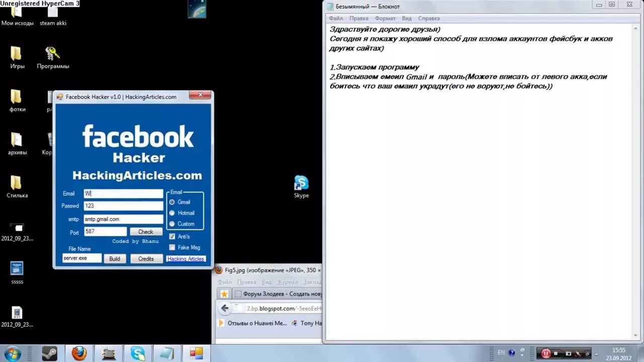644x362 pixels.
Task: Open the Hacking Articles link
Action: point(186,259)
